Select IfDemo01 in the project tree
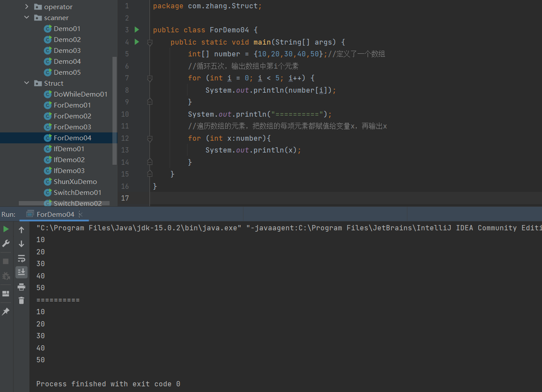542x392 pixels. tap(69, 149)
